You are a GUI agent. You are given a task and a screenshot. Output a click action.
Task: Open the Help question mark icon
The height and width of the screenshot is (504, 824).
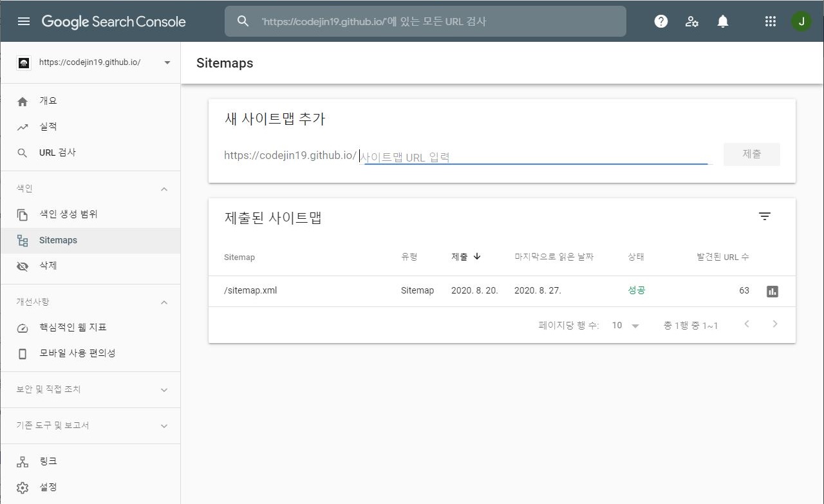(661, 21)
